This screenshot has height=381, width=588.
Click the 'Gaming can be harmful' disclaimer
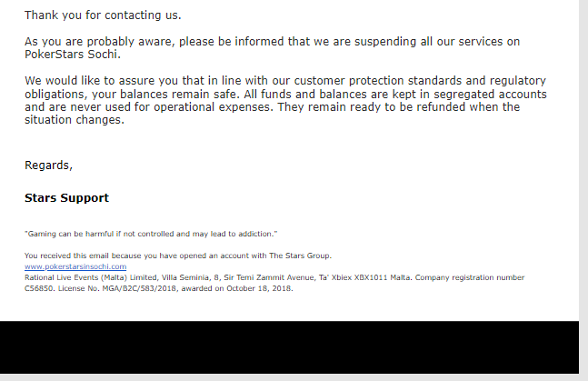(x=150, y=234)
